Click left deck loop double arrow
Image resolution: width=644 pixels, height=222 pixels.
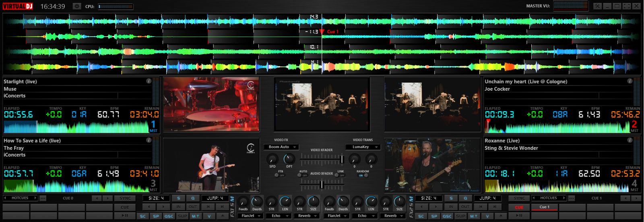163,207
